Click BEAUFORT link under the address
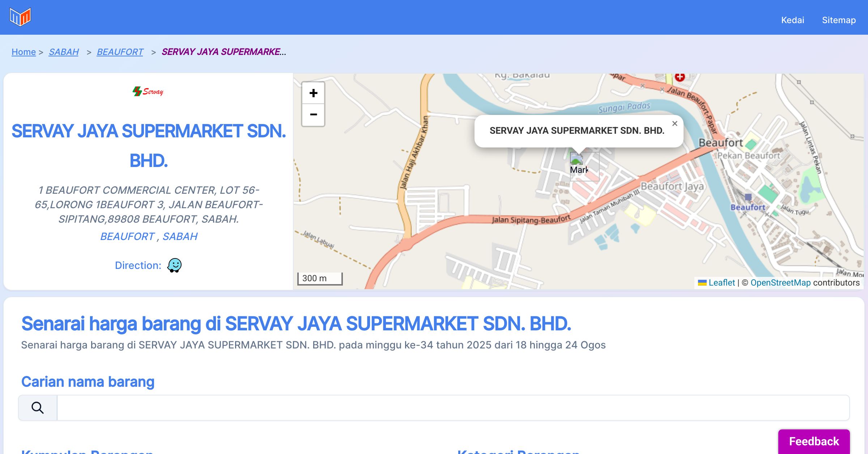The image size is (868, 454). (x=127, y=236)
